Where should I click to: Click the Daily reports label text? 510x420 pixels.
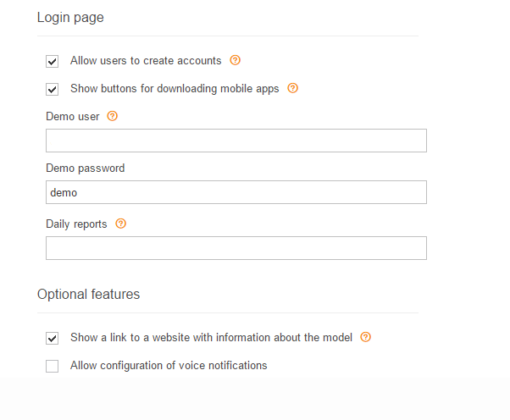(76, 224)
